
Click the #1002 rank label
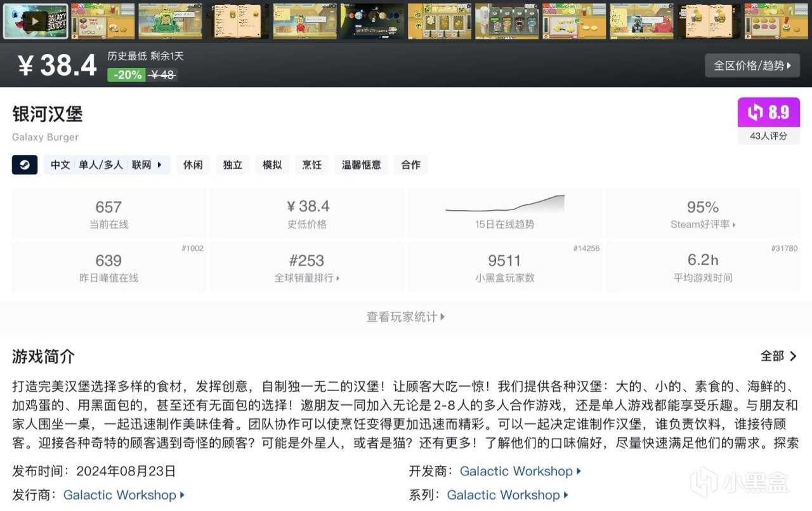(x=192, y=248)
